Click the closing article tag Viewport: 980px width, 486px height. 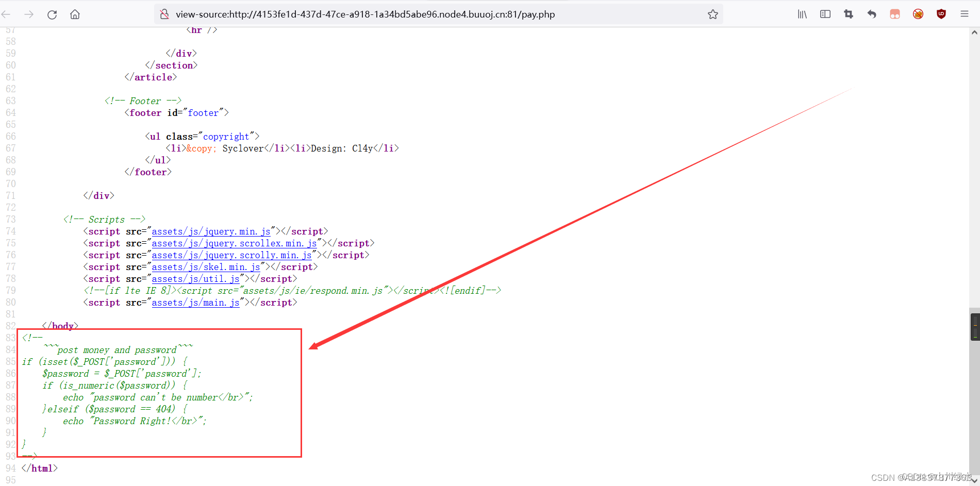(151, 77)
